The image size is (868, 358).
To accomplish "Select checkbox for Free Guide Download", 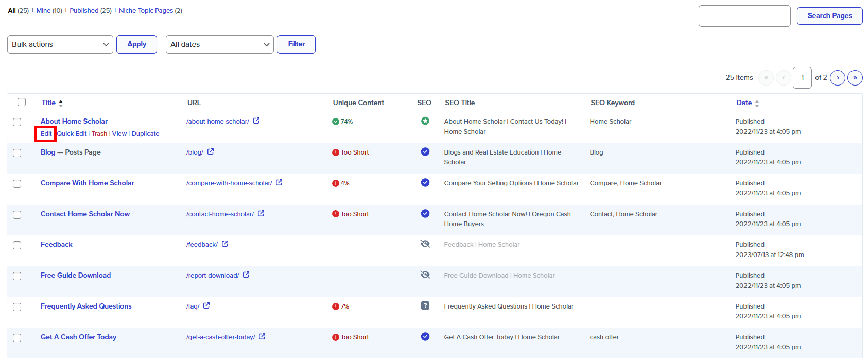I will tap(17, 276).
